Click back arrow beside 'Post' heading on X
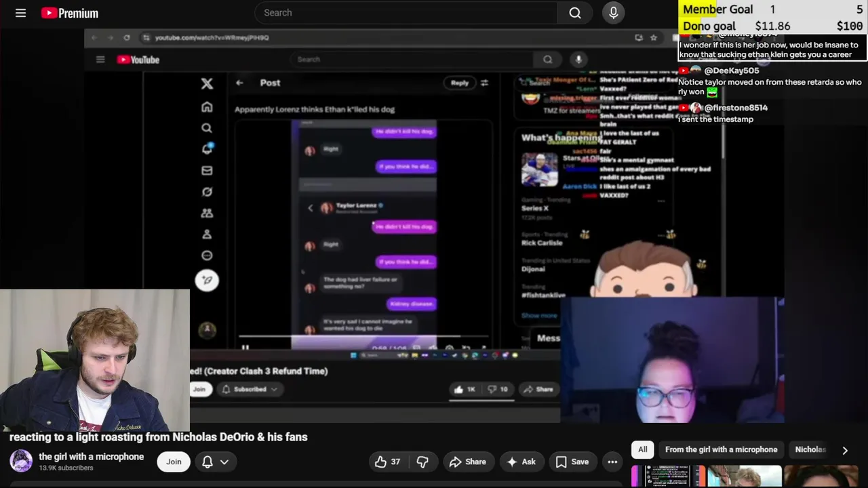The image size is (868, 488). (x=239, y=83)
